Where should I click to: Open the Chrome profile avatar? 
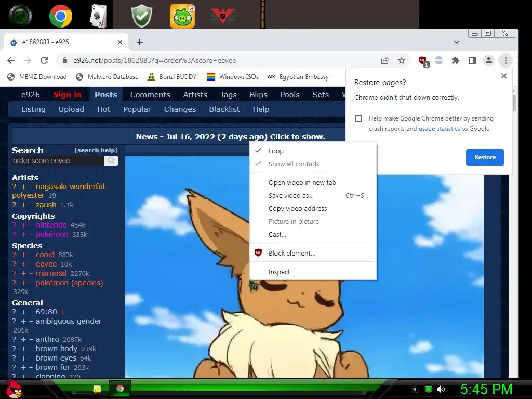[x=488, y=60]
